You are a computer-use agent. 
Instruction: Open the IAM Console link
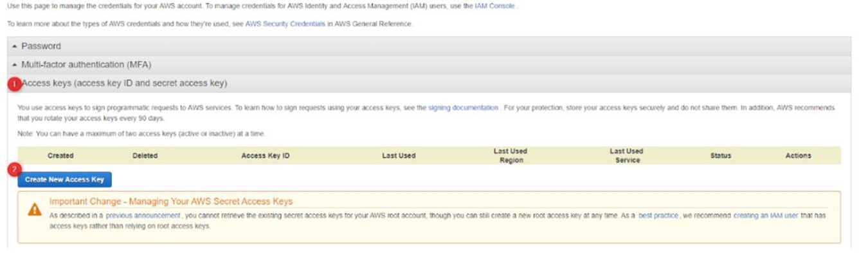[494, 6]
